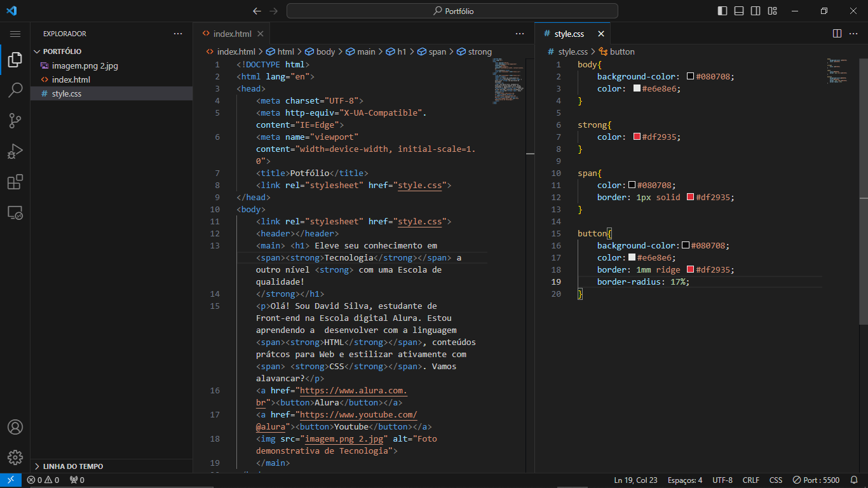Image resolution: width=868 pixels, height=488 pixels.
Task: Click button border ridge #df2935 swatch
Action: coord(691,269)
